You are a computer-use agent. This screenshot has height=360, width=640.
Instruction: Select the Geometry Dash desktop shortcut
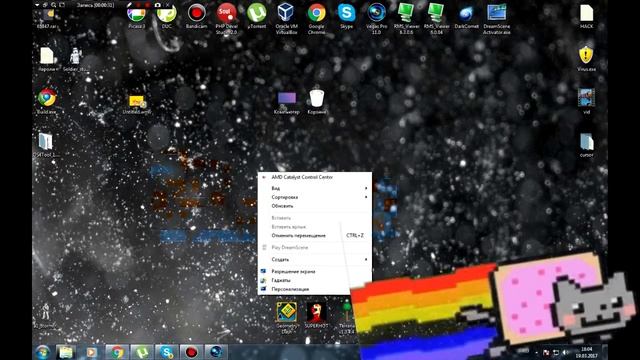(287, 318)
